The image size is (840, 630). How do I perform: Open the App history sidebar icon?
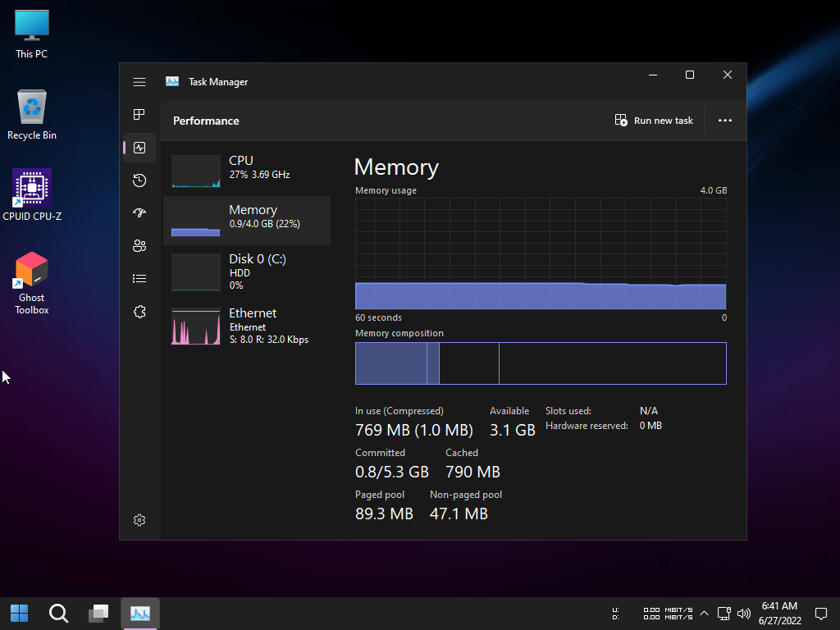[139, 180]
